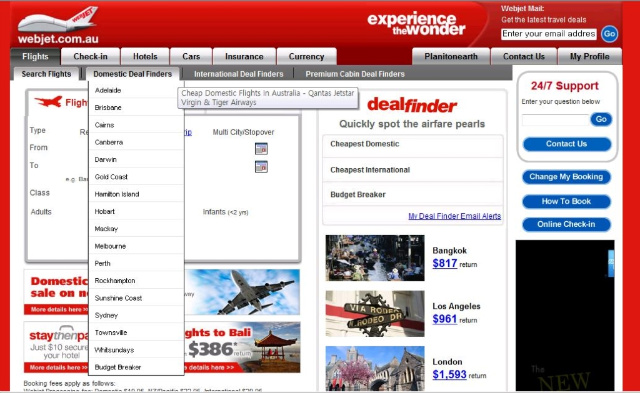Image resolution: width=640 pixels, height=393 pixels.
Task: Pick Darwin from the domestic list
Action: tap(136, 159)
